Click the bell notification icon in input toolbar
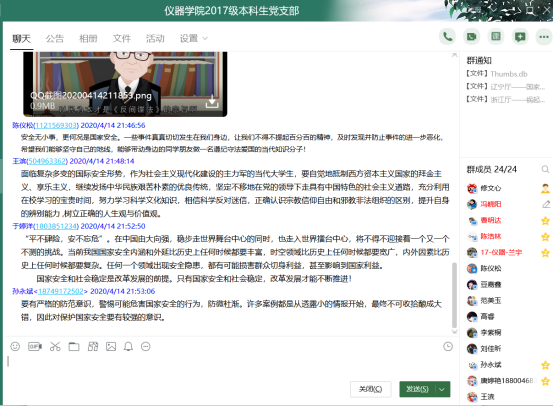The width and height of the screenshot is (554, 407). (128, 347)
